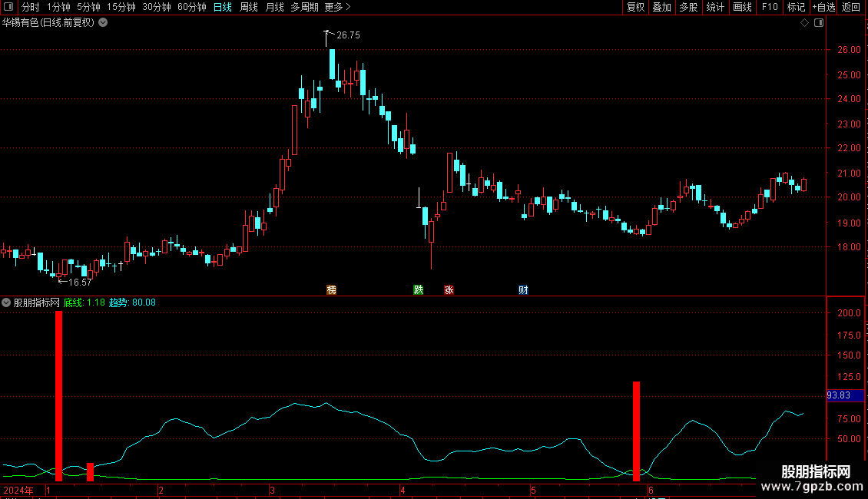Click the 叠加 overlay button
Screen dimensions: 868x499
coord(662,7)
